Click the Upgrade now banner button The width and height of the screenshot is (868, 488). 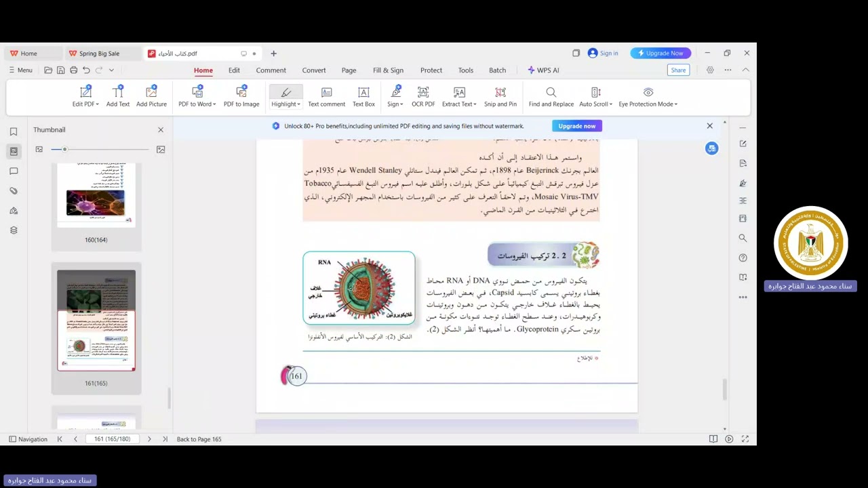coord(577,126)
